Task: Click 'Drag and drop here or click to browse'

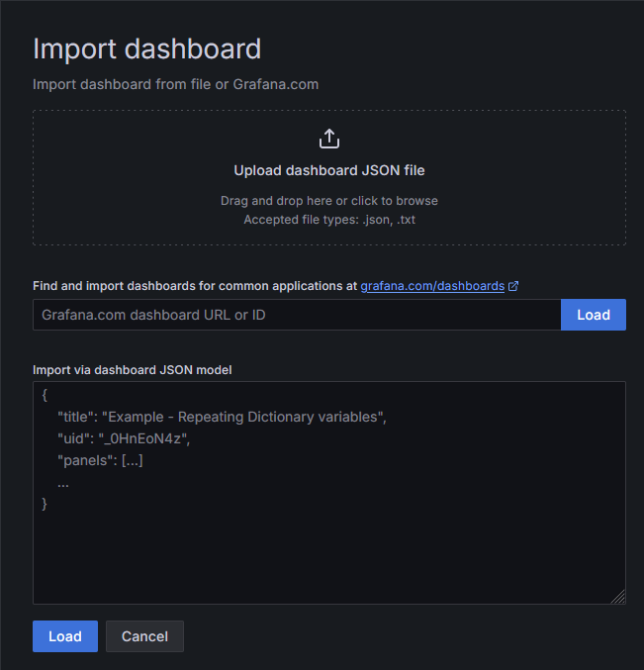Action: (x=329, y=201)
